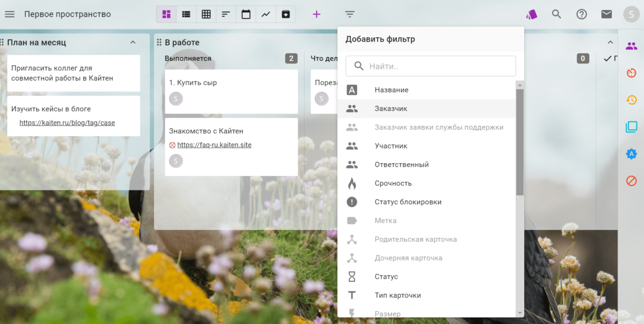Switch to table view icon
This screenshot has width=644, height=324.
click(206, 14)
